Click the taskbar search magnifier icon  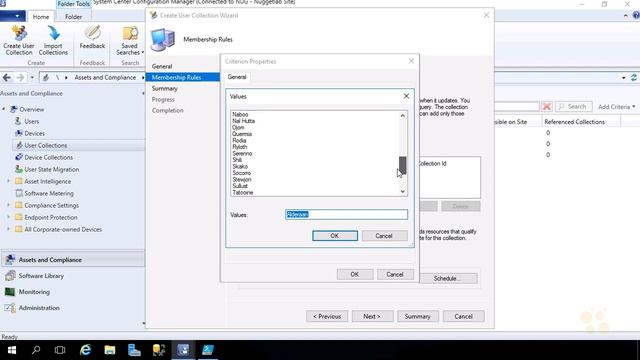tap(36, 350)
